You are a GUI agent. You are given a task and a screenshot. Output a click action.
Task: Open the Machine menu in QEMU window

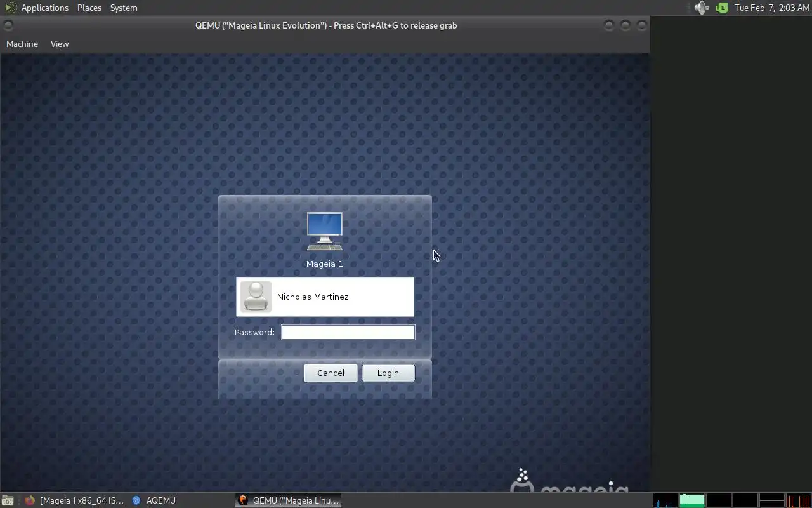tap(22, 44)
